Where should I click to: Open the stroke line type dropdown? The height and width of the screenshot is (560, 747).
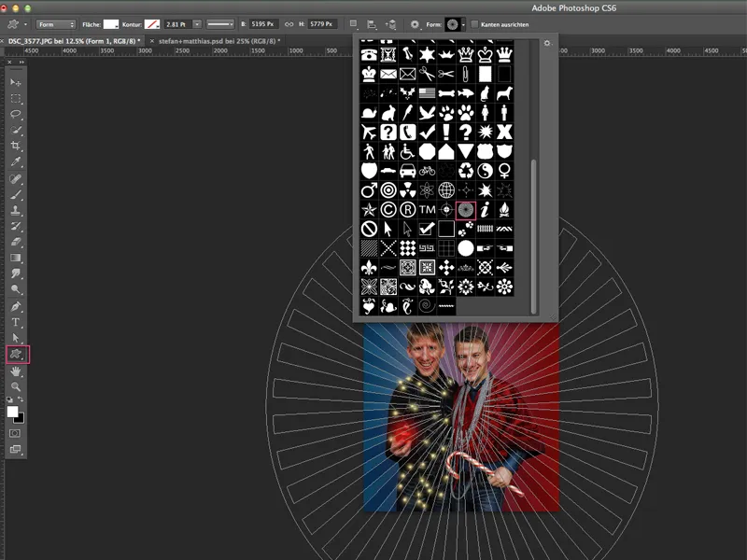pyautogui.click(x=220, y=24)
